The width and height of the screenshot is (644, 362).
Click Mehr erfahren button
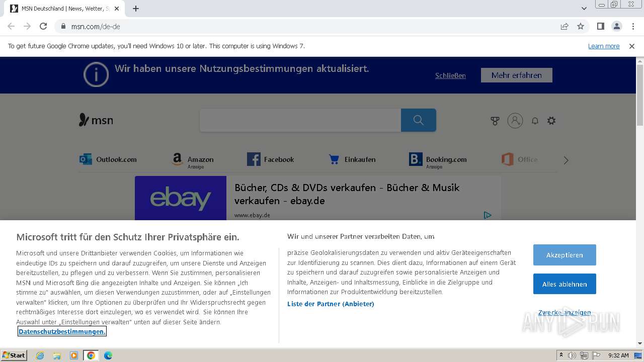click(517, 75)
